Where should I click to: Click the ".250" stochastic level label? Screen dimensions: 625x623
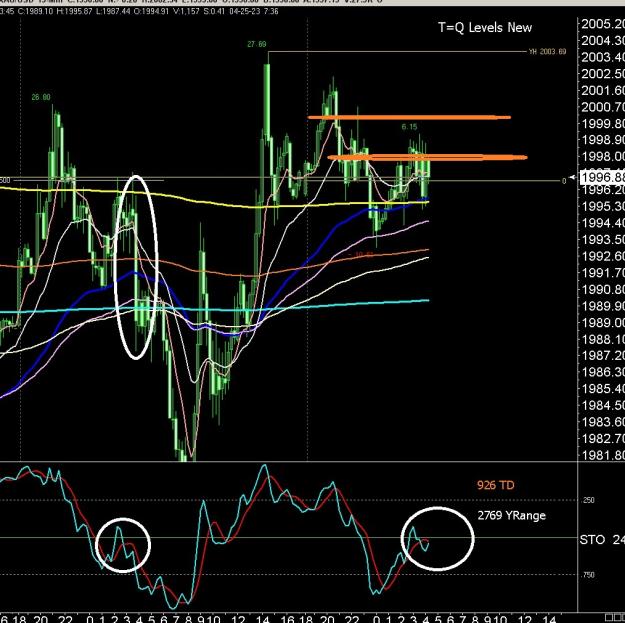tap(588, 500)
